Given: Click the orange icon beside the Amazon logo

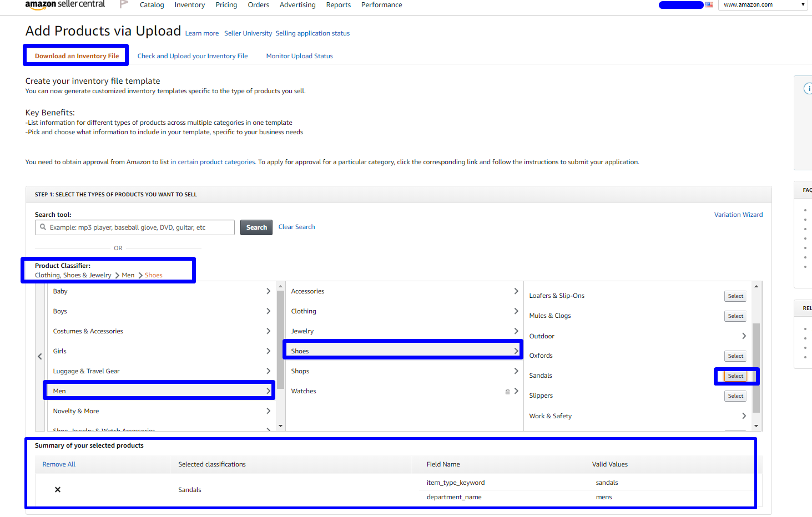Looking at the screenshot, I should click(x=123, y=4).
